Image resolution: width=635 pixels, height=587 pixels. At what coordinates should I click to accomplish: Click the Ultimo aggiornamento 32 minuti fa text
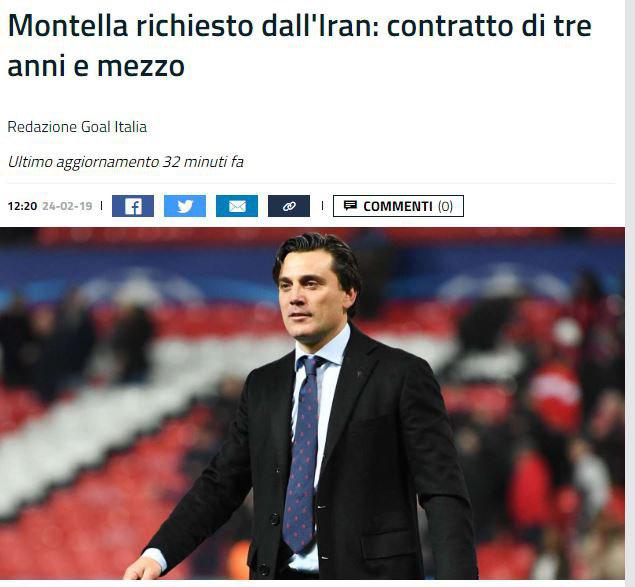(x=126, y=162)
